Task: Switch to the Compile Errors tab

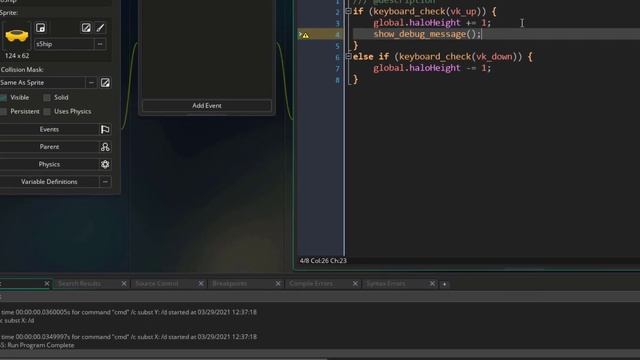Action: coord(311,283)
